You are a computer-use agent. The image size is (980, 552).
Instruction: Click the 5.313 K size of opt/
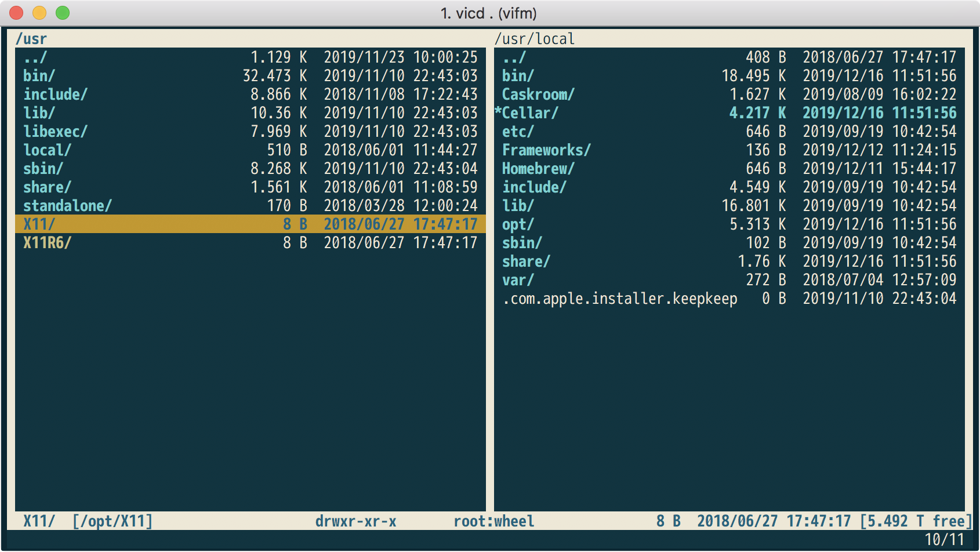[x=758, y=224]
